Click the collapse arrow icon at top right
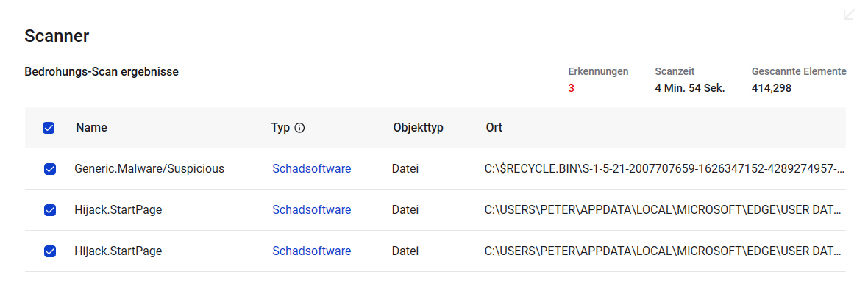The width and height of the screenshot is (868, 302). pos(849,14)
